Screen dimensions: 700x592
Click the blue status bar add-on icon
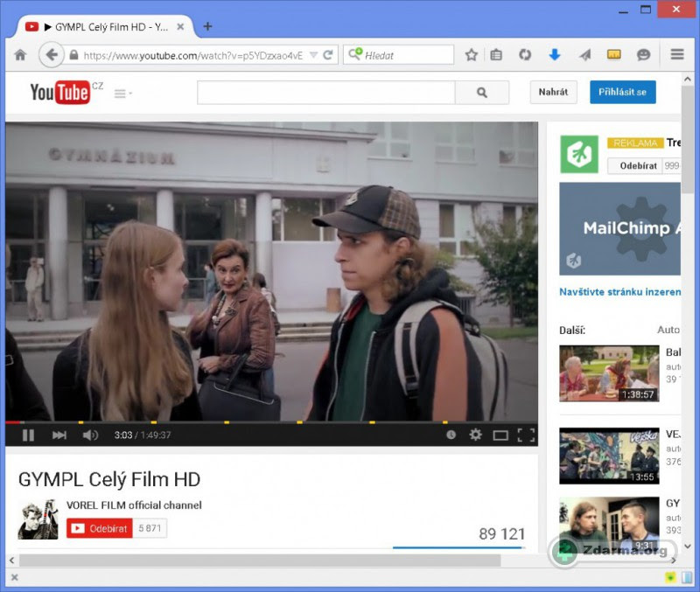686,578
